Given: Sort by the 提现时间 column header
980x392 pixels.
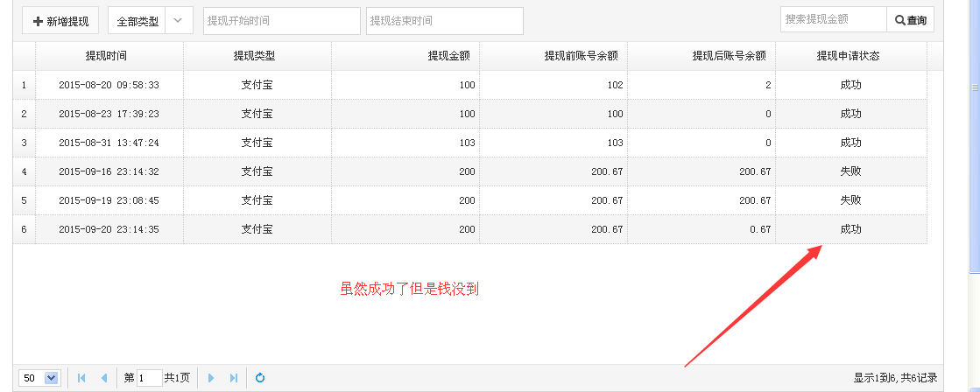Looking at the screenshot, I should pyautogui.click(x=109, y=56).
